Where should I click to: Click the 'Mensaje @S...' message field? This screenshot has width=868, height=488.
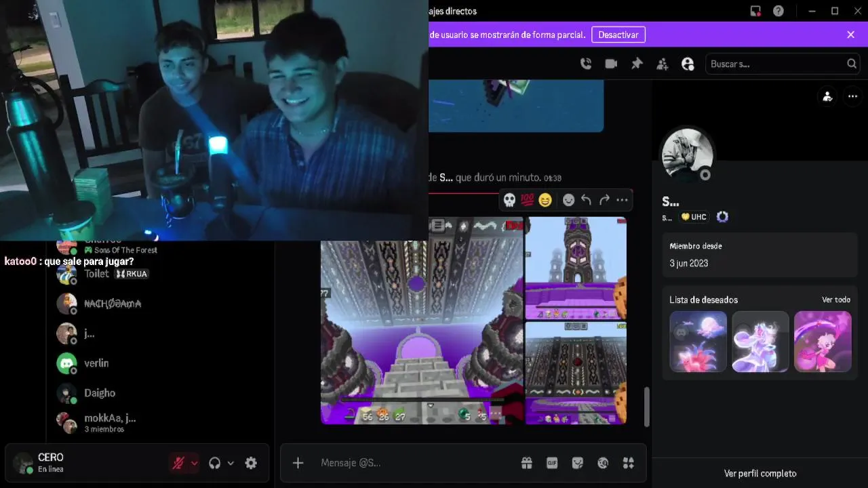click(x=414, y=463)
